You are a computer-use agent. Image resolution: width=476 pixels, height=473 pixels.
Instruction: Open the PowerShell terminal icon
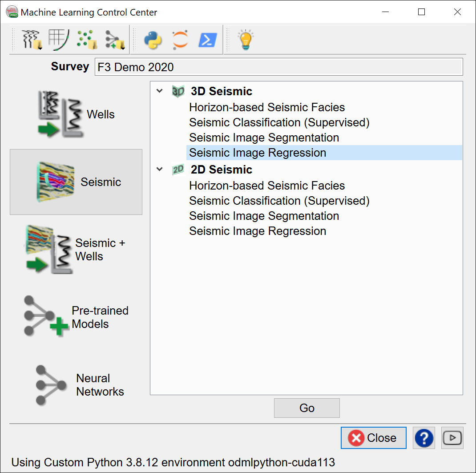pyautogui.click(x=207, y=40)
